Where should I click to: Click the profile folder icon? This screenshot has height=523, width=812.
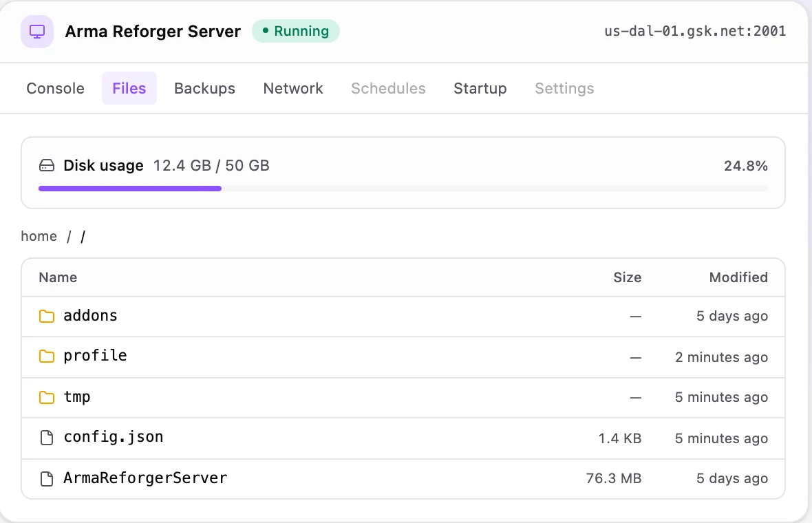point(47,356)
